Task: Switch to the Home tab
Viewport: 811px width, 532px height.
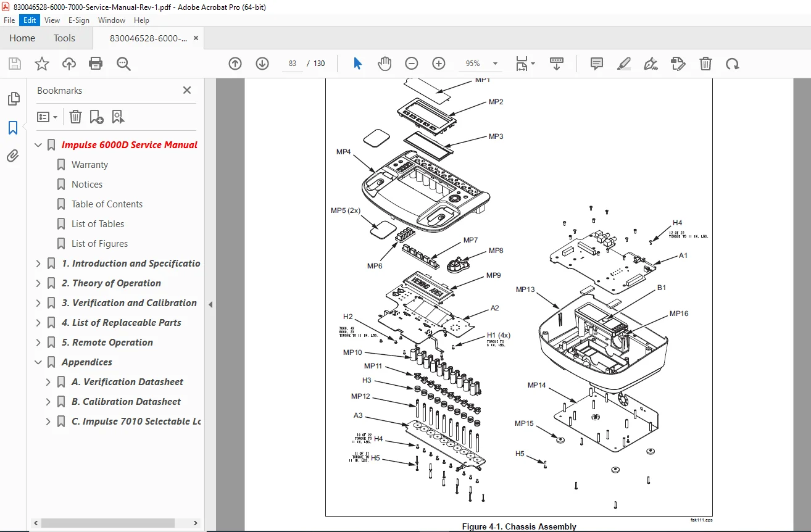Action: tap(22, 38)
